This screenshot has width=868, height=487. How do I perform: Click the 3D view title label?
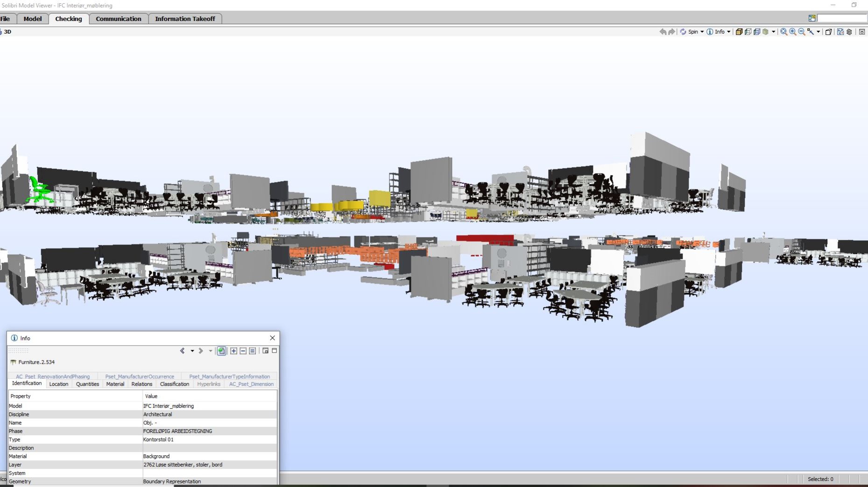click(7, 32)
